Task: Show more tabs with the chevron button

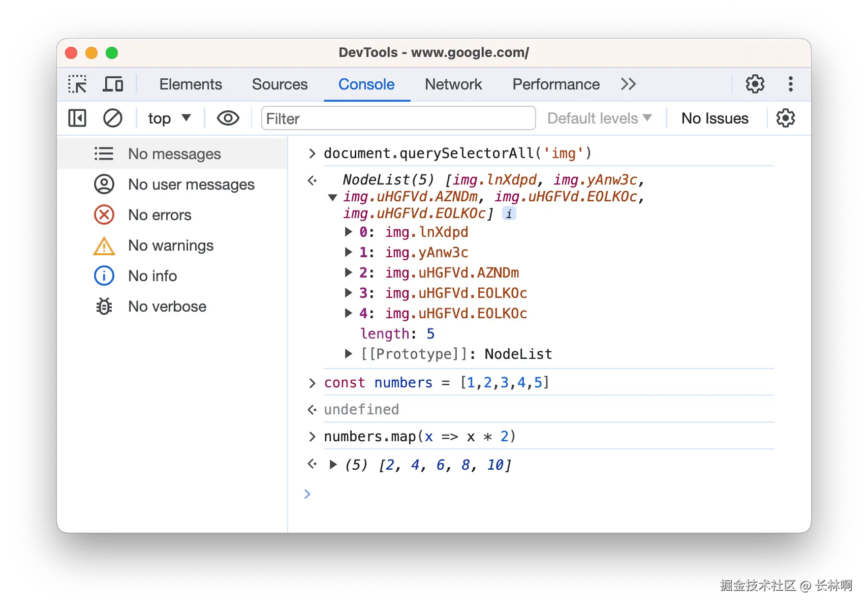Action: (628, 84)
